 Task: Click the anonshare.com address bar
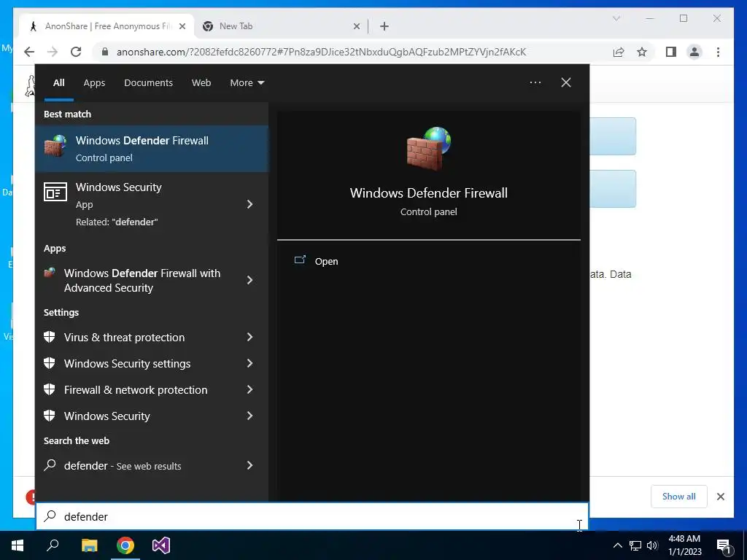(x=321, y=52)
